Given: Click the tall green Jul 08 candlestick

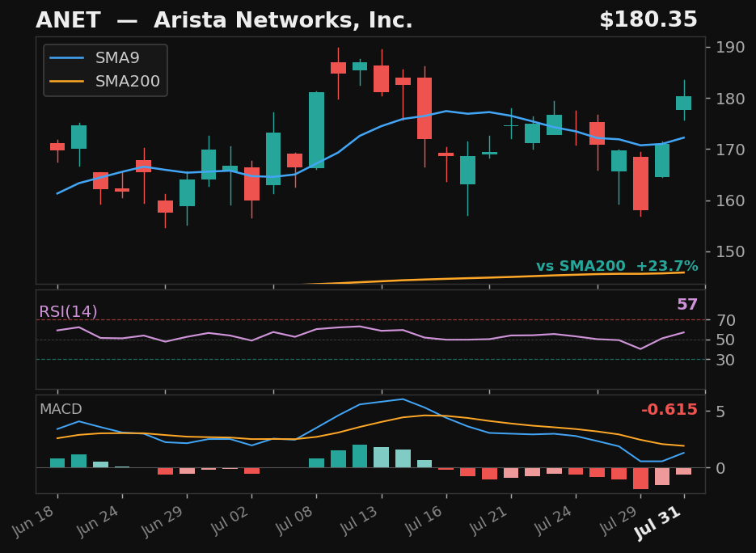Looking at the screenshot, I should (x=317, y=130).
